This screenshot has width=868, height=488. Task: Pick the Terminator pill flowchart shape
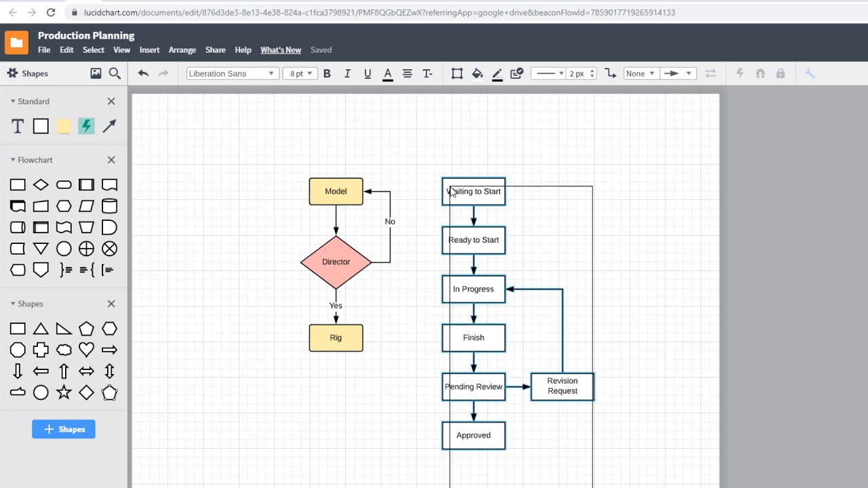click(64, 184)
